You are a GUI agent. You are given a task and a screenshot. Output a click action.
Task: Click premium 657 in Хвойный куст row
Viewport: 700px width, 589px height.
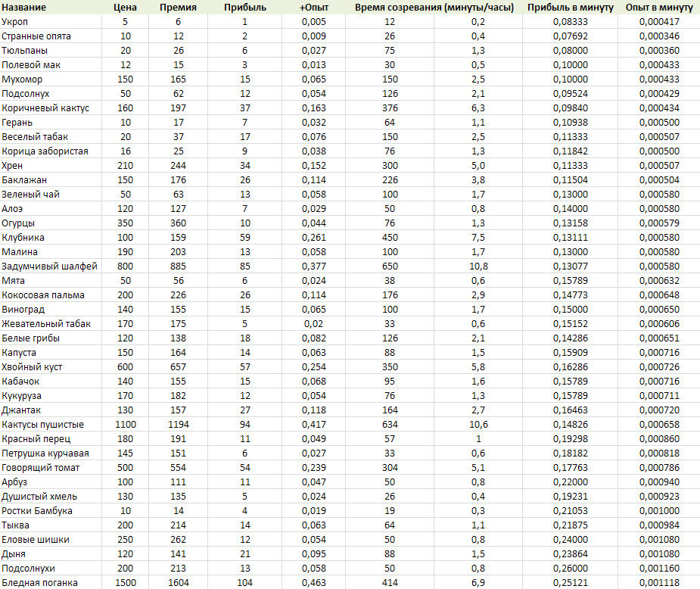point(178,367)
